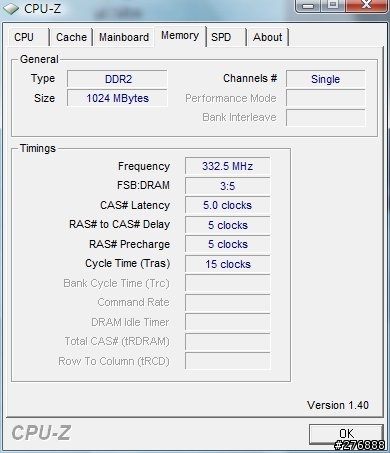390x453 pixels.
Task: Click the FSB:DRAM label
Action: click(143, 185)
